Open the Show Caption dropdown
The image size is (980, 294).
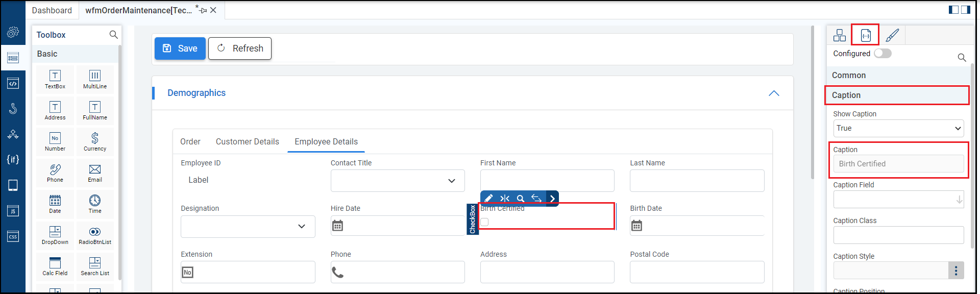pyautogui.click(x=898, y=129)
